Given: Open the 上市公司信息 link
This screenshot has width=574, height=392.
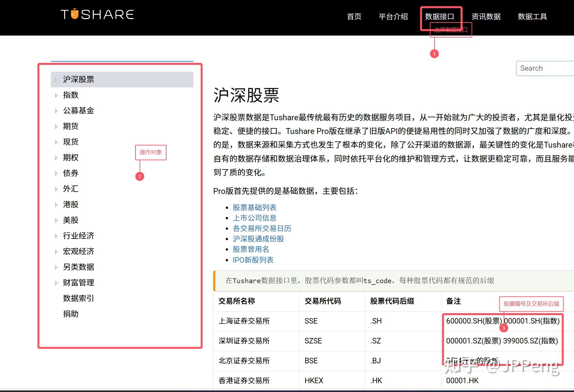Looking at the screenshot, I should [x=255, y=218].
